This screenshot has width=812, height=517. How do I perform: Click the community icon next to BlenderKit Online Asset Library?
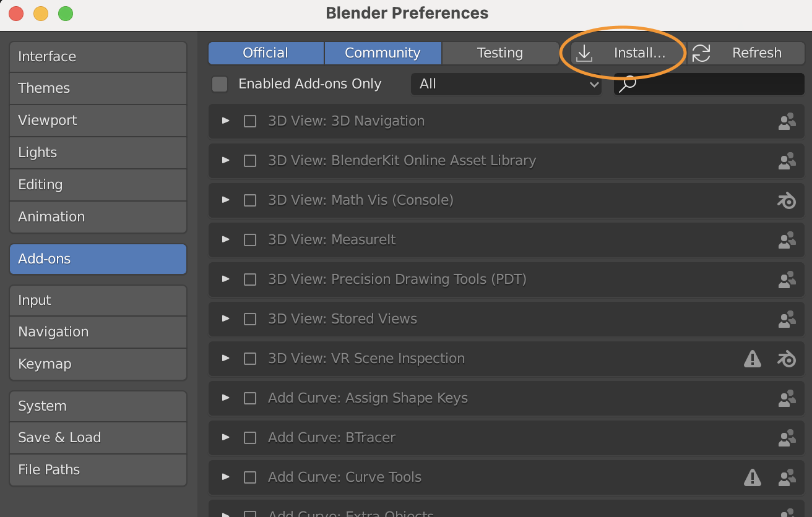pos(787,161)
